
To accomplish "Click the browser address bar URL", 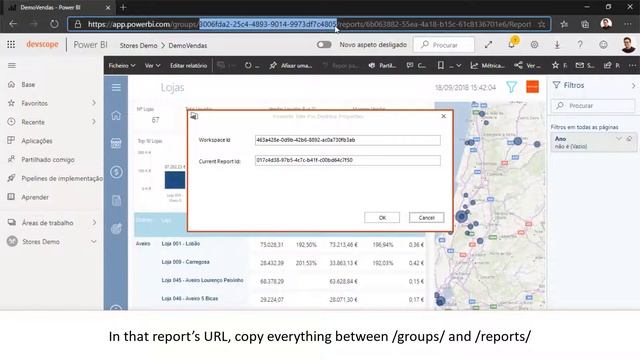I will (309, 24).
